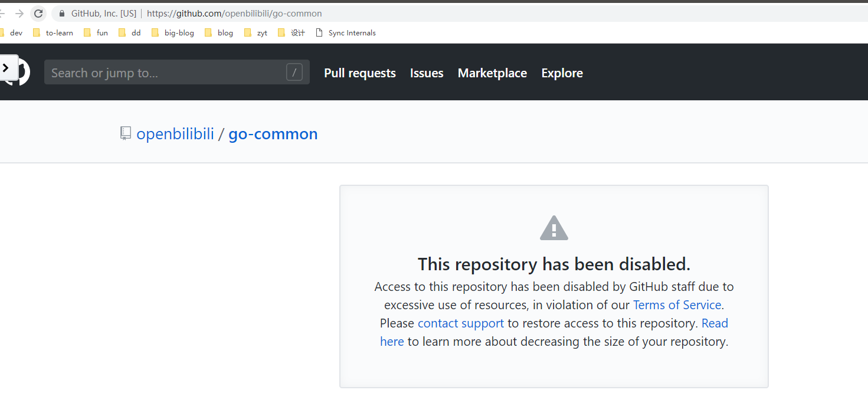Open Pull requests in the header
This screenshot has height=416, width=868.
pyautogui.click(x=360, y=73)
